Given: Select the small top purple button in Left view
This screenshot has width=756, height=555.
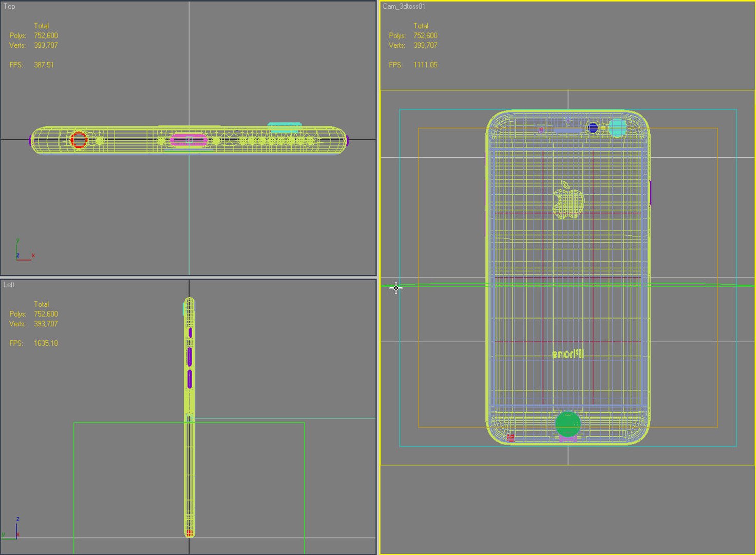Looking at the screenshot, I should pyautogui.click(x=190, y=332).
